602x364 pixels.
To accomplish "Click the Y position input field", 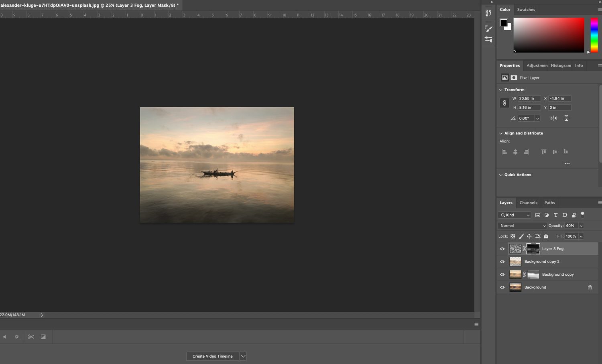I will point(559,108).
